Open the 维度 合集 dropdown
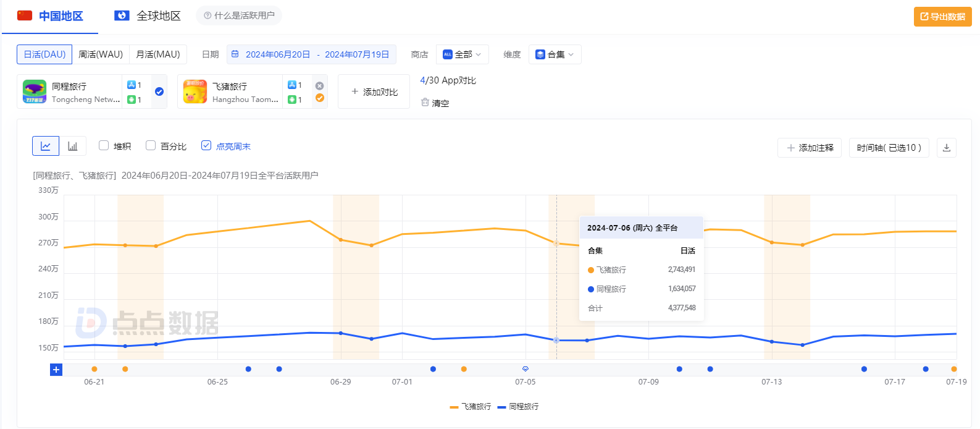This screenshot has height=429, width=980. [x=554, y=54]
